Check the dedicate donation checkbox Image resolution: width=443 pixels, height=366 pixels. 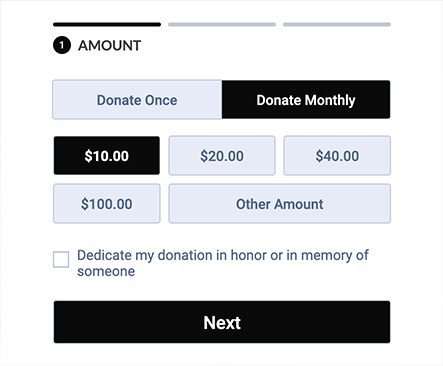(x=61, y=259)
